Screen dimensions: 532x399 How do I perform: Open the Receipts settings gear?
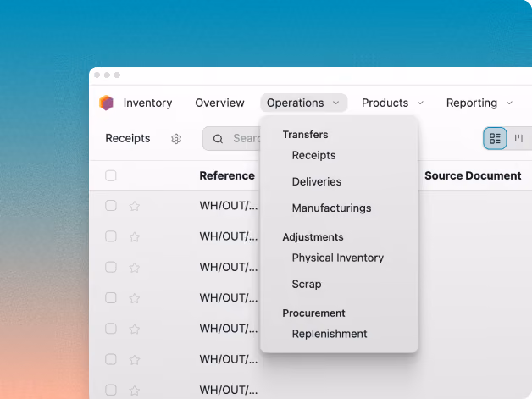(x=176, y=139)
